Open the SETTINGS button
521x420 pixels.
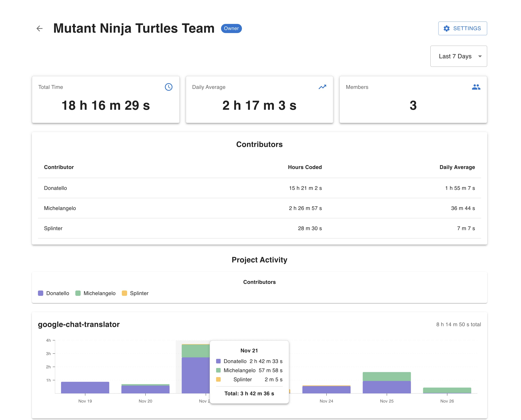point(463,28)
